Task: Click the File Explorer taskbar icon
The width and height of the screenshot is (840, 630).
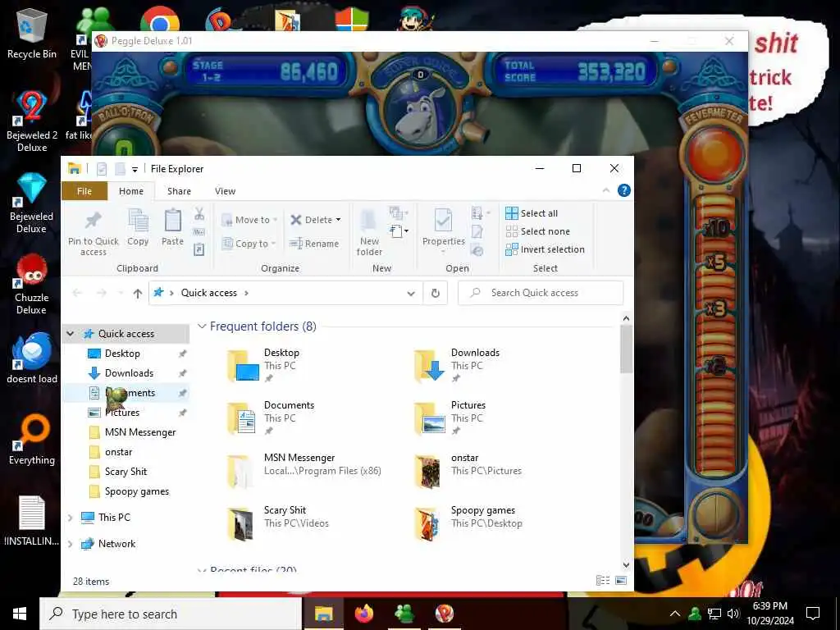Action: tap(323, 614)
